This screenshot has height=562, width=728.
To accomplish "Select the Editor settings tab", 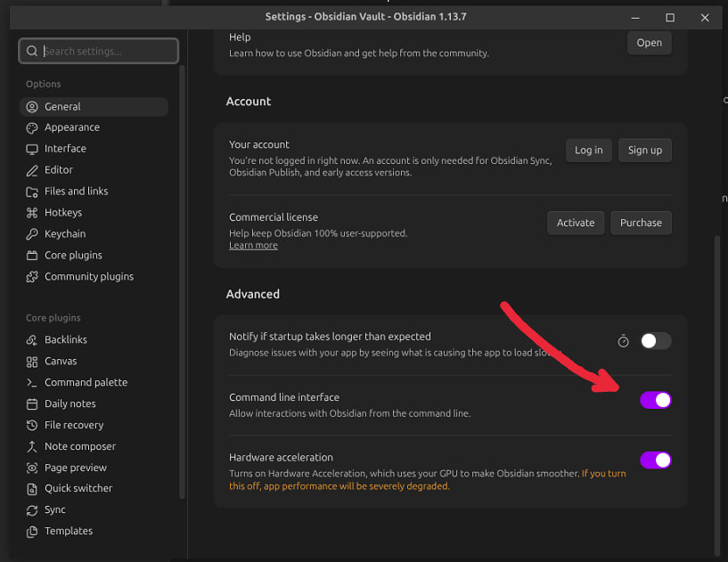I will tap(94, 170).
